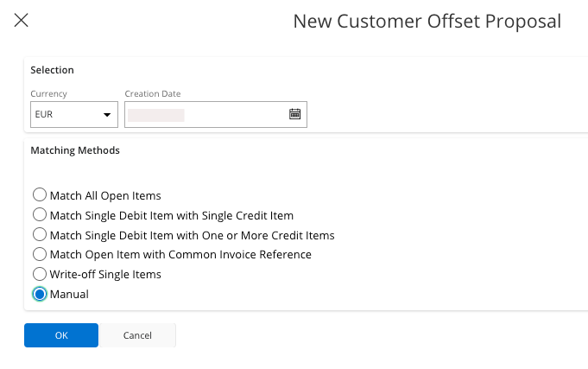Choose Match Single Debit with Single Credit Item
Image resolution: width=588 pixels, height=369 pixels.
point(40,215)
